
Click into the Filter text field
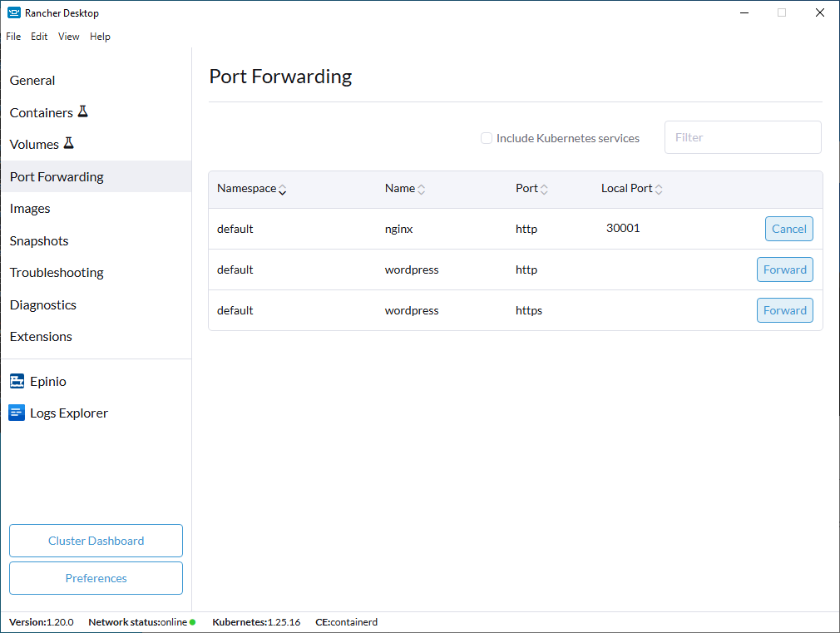point(743,137)
